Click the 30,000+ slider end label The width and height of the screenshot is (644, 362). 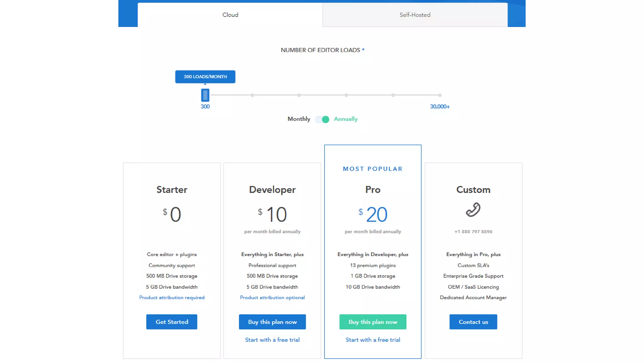(440, 107)
